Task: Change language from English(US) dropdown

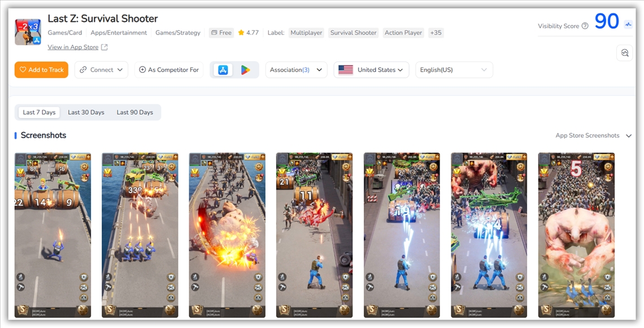Action: [454, 70]
